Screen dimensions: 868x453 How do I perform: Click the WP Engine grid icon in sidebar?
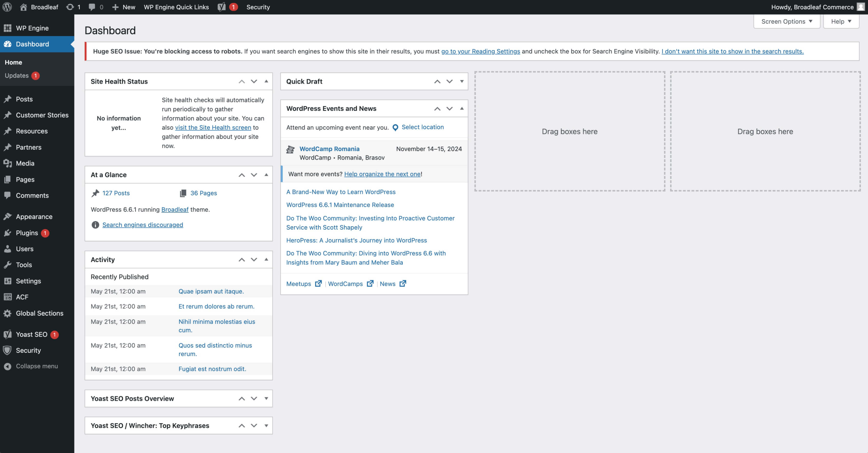tap(7, 28)
